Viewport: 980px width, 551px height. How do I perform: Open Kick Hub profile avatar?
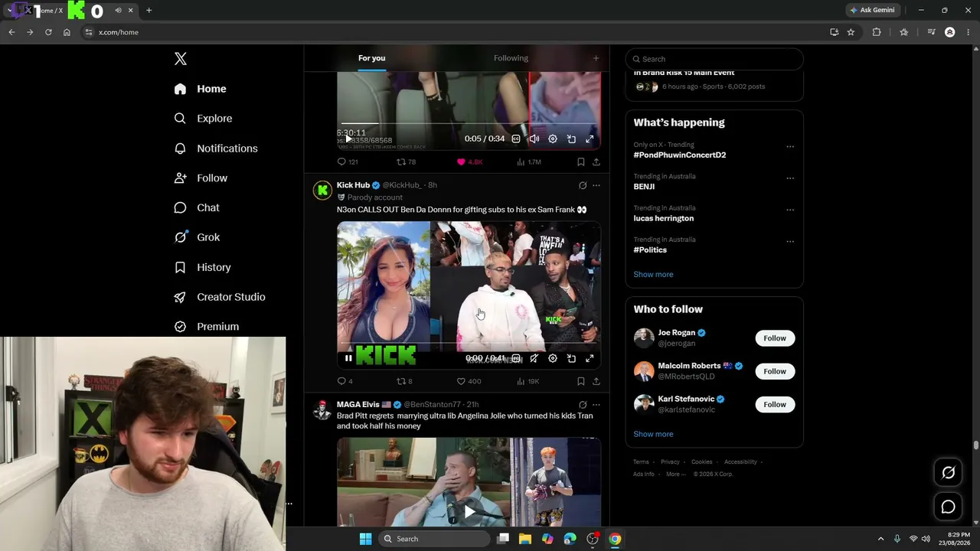coord(322,190)
